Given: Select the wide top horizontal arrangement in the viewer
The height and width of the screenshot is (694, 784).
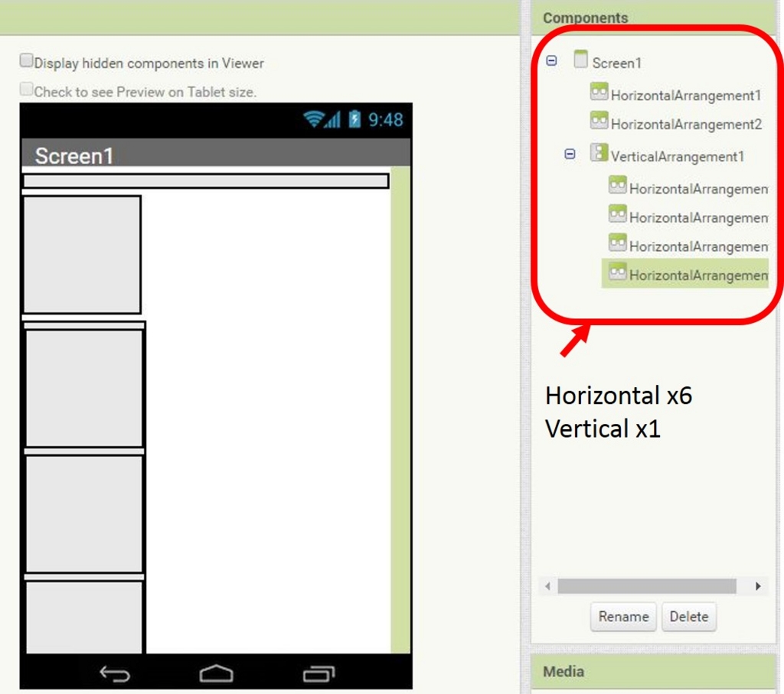Looking at the screenshot, I should click(206, 181).
